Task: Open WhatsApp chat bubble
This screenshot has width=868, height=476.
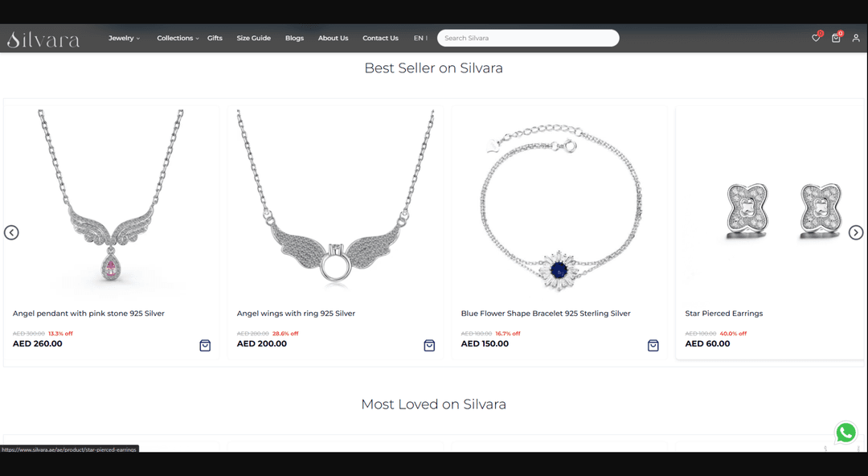Action: pos(845,433)
